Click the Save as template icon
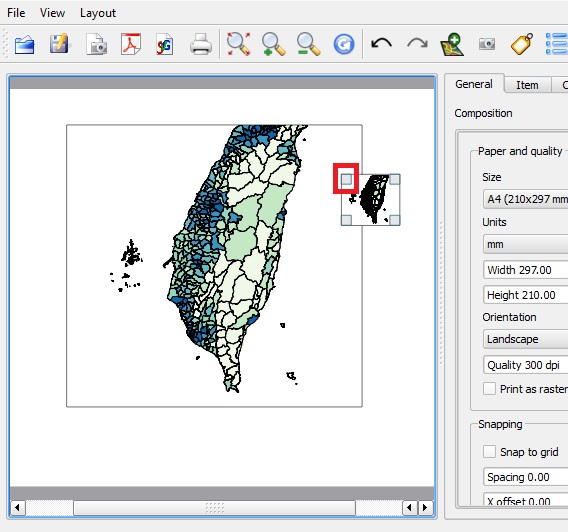Screen dimensions: 568x532 tap(59, 44)
